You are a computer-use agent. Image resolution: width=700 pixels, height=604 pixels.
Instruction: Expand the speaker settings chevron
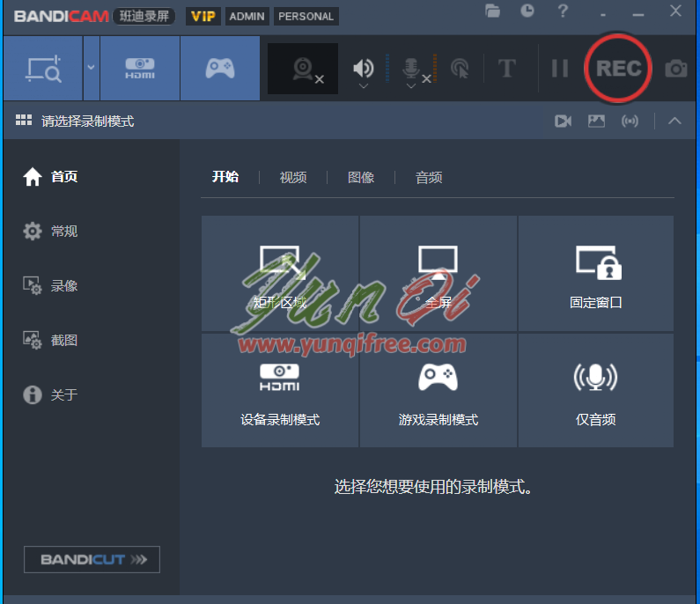(364, 85)
